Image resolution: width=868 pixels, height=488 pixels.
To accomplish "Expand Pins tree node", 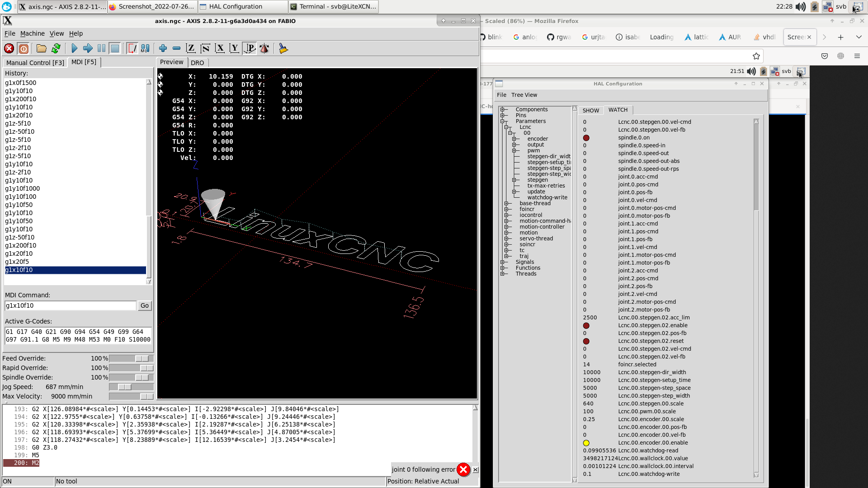I will coord(502,115).
